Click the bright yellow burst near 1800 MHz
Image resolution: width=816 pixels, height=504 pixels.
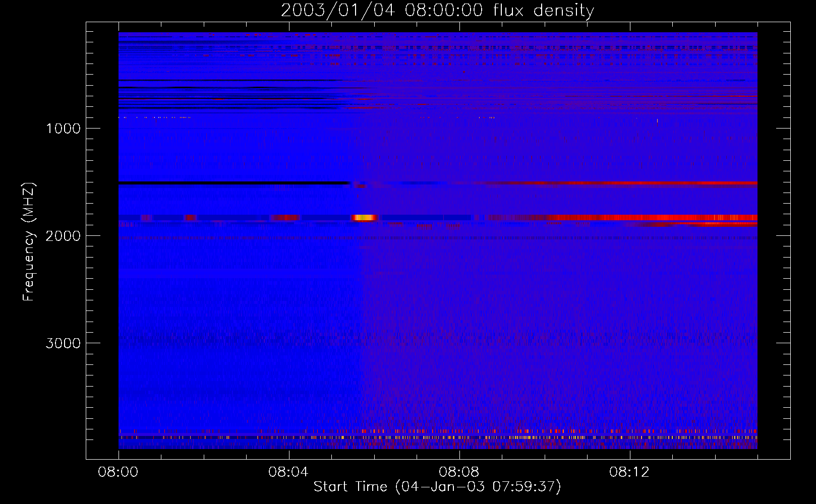tap(364, 218)
